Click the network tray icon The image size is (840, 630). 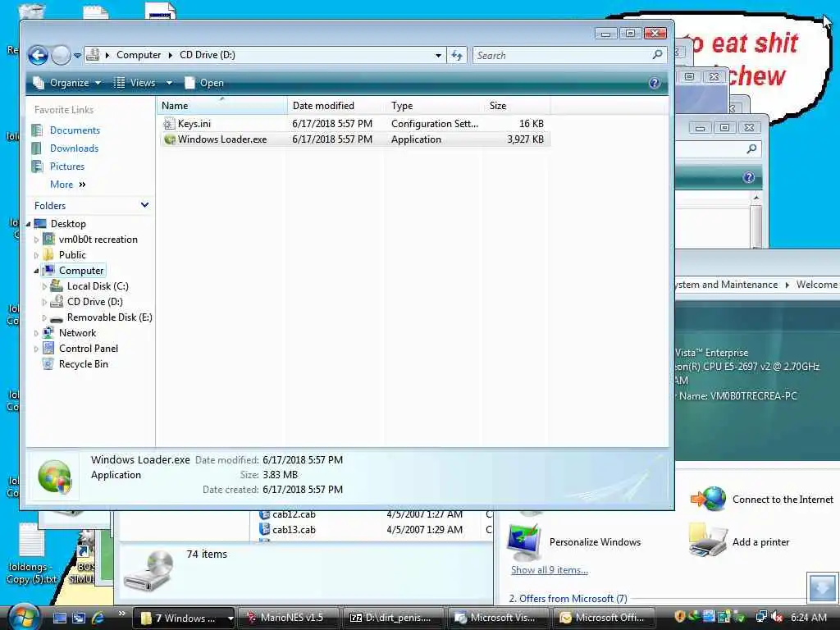click(761, 617)
